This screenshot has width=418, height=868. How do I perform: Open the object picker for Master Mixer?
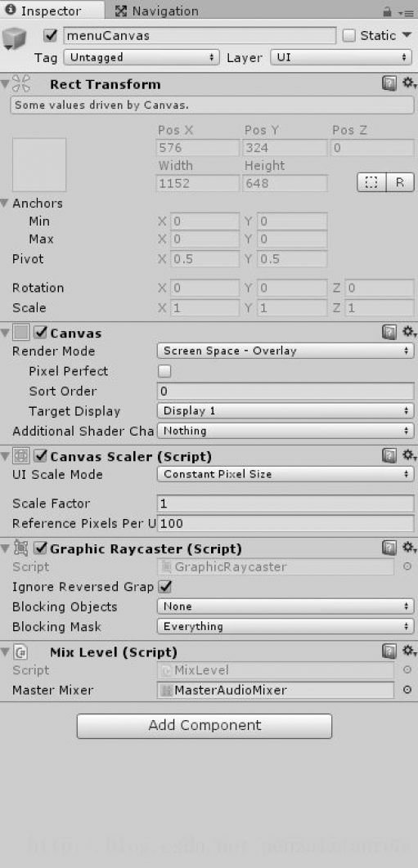(407, 690)
